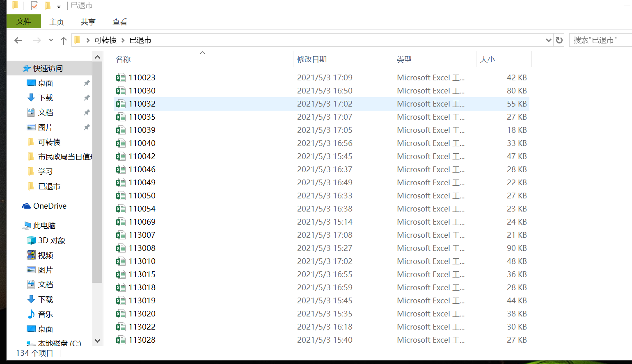Click the New Folder icon in the title bar
632x364 pixels.
48,6
